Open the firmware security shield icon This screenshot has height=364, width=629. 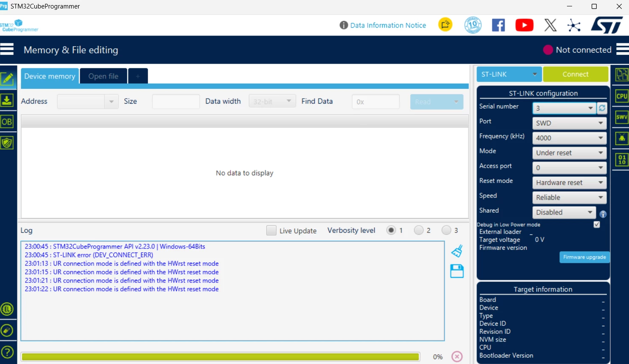click(x=7, y=143)
